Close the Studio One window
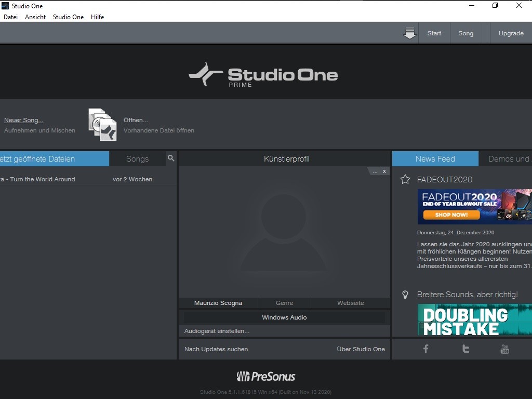Image resolution: width=532 pixels, height=399 pixels. (519, 5)
